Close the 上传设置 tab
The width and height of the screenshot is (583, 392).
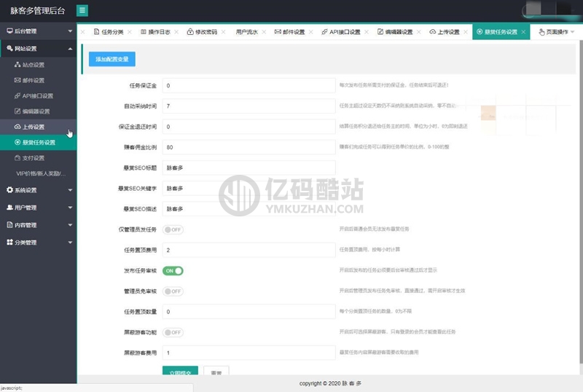tap(466, 32)
